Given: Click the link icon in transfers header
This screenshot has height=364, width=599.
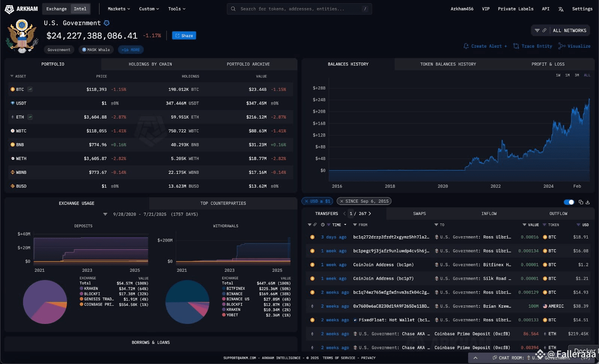Looking at the screenshot, I should pyautogui.click(x=315, y=225).
